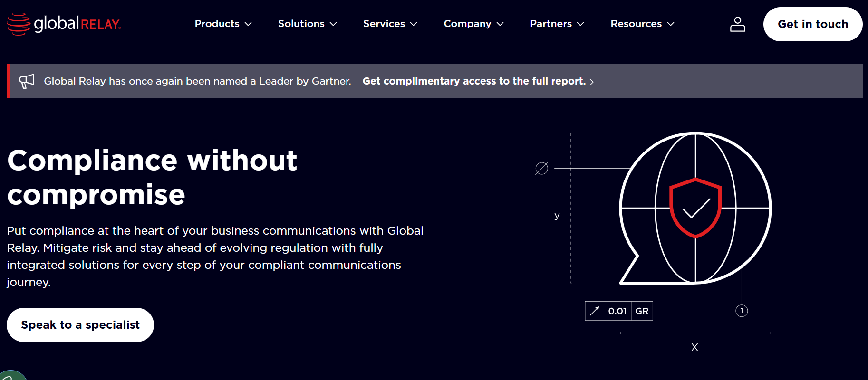Expand the Partners dropdown chevron
Screen dimensions: 868x380
(x=580, y=24)
